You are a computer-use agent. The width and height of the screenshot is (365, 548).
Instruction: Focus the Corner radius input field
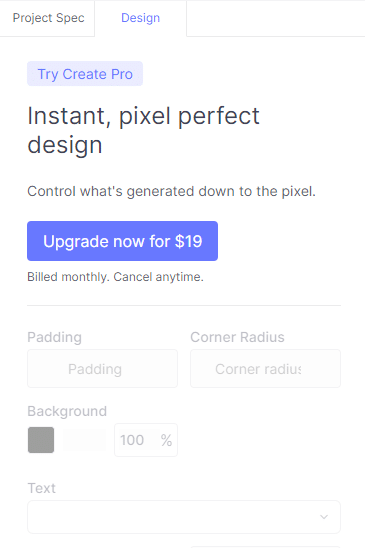[x=265, y=369]
